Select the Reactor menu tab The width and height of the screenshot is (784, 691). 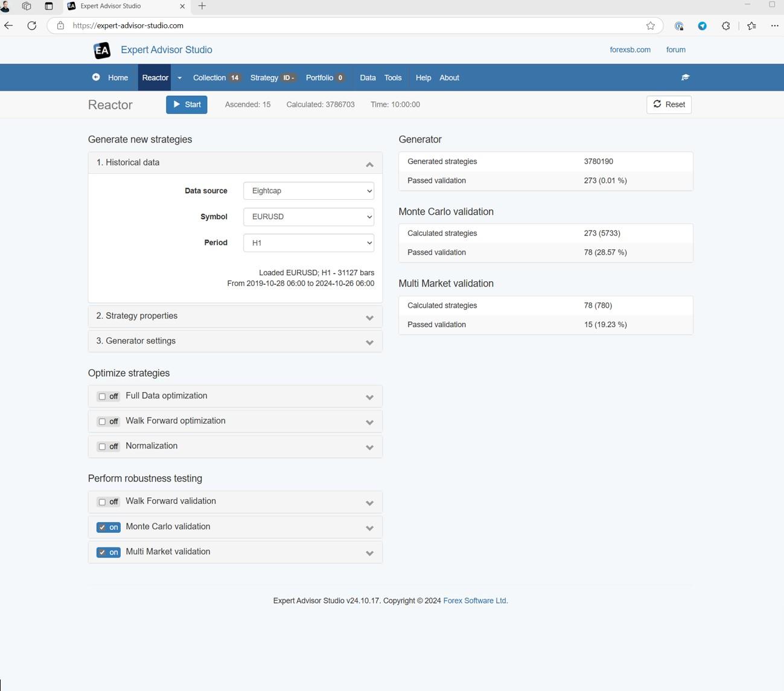(x=155, y=78)
